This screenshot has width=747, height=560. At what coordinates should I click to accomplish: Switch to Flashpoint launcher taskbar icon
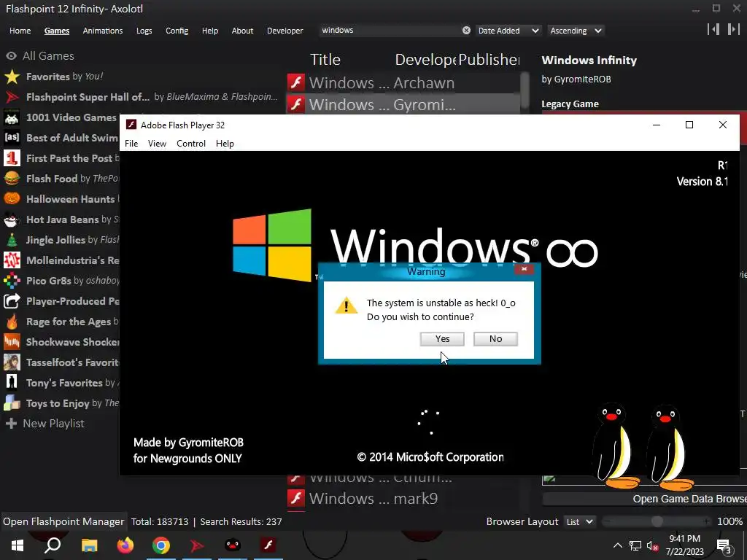point(197,545)
